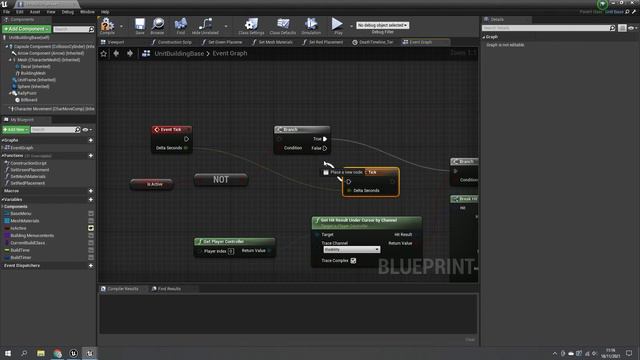Open the Windows Start menu
Screen dimensions: 640x360
click(8, 353)
